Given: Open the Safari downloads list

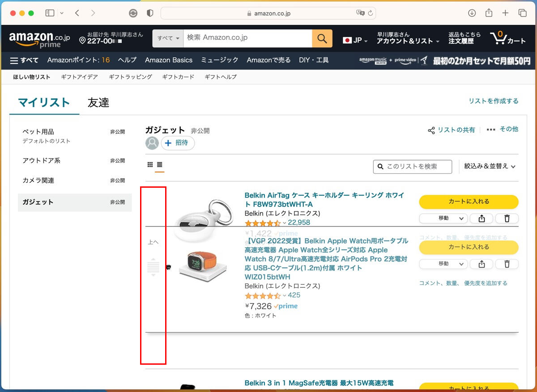Looking at the screenshot, I should coord(472,13).
